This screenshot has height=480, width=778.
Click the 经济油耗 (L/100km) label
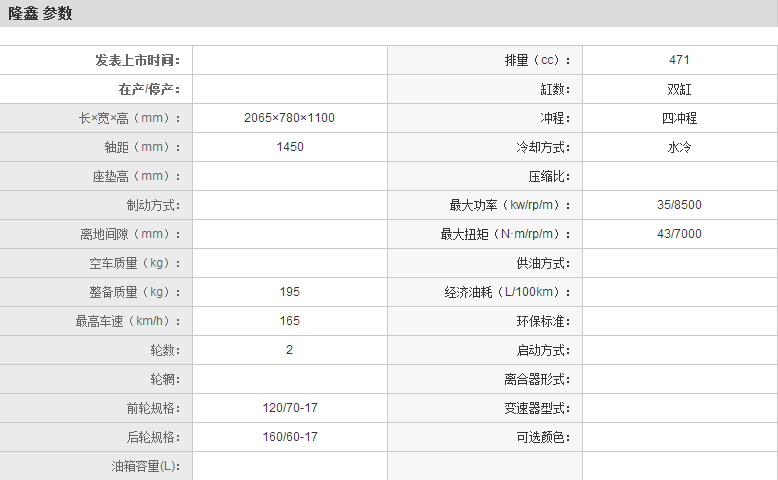tap(509, 292)
